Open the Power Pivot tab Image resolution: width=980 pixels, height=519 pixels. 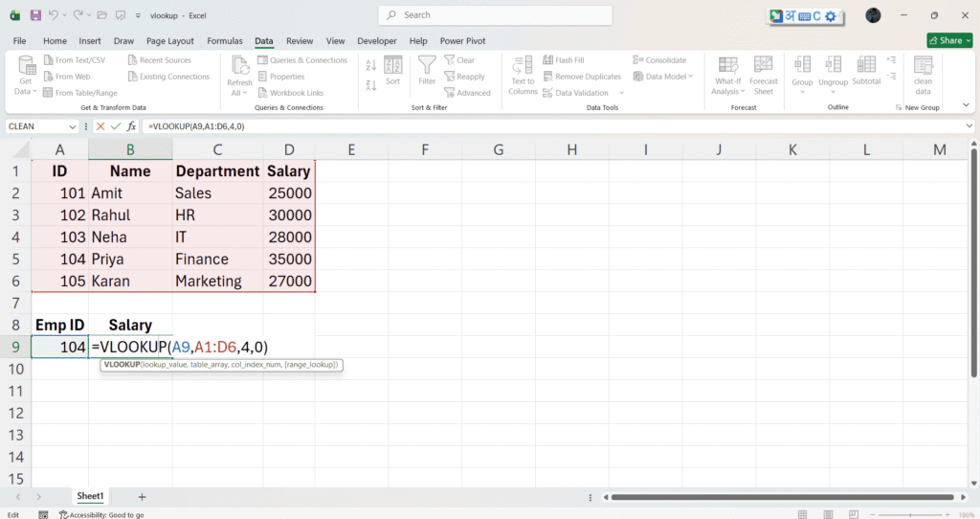tap(462, 40)
